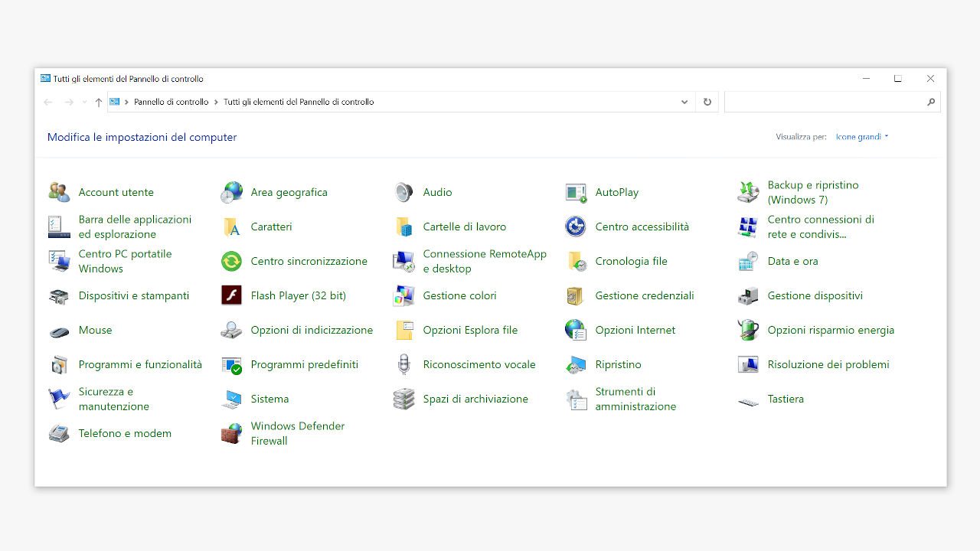The height and width of the screenshot is (551, 980).
Task: Open the 'Icone grandi' view dropdown
Action: pos(862,137)
